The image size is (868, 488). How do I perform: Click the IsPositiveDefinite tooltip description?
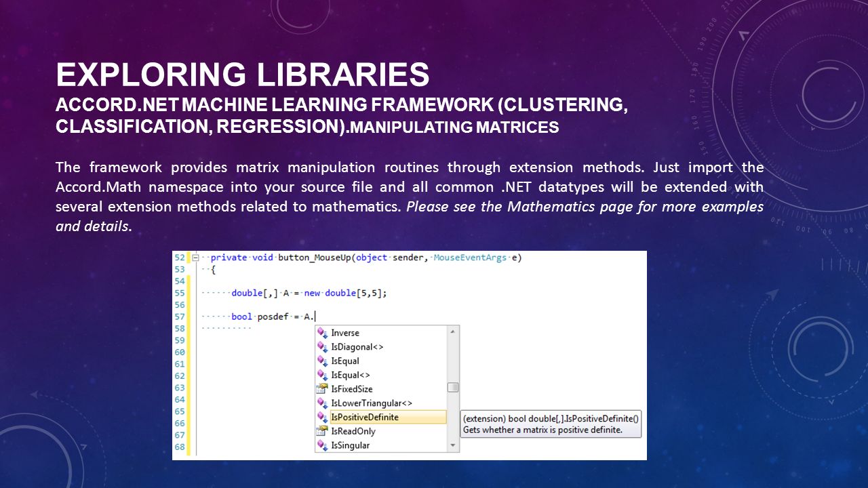point(542,430)
